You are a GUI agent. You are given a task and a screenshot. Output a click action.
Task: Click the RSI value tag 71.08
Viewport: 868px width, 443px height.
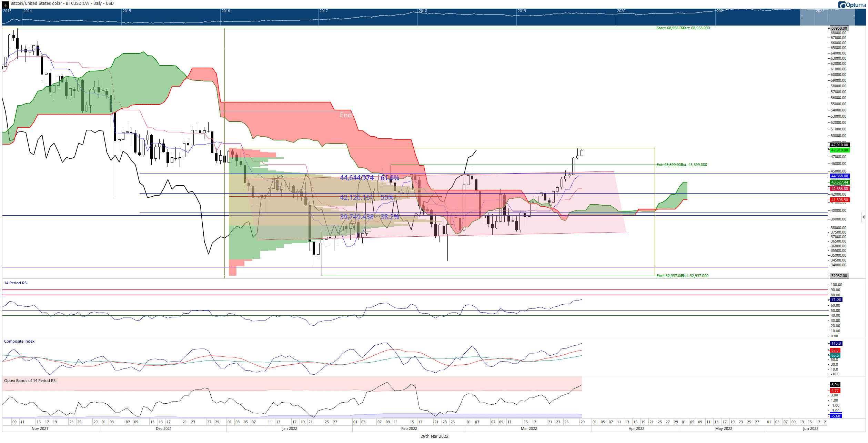pos(836,299)
